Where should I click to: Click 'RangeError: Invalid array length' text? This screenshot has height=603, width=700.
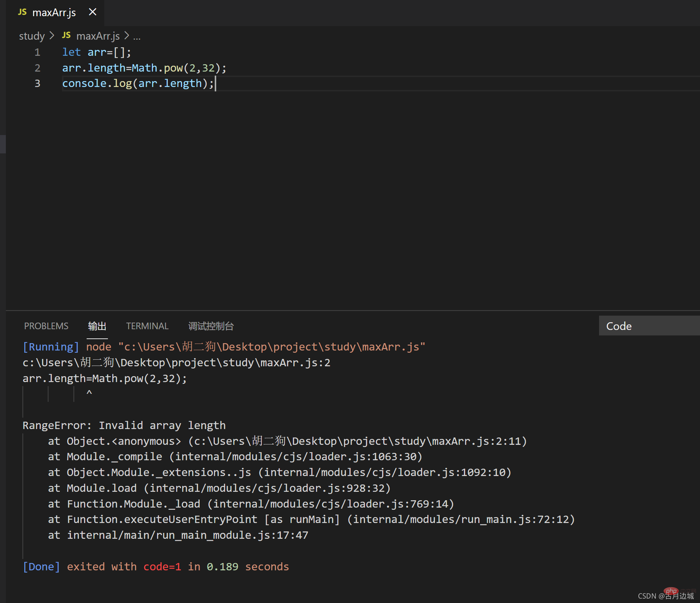124,425
